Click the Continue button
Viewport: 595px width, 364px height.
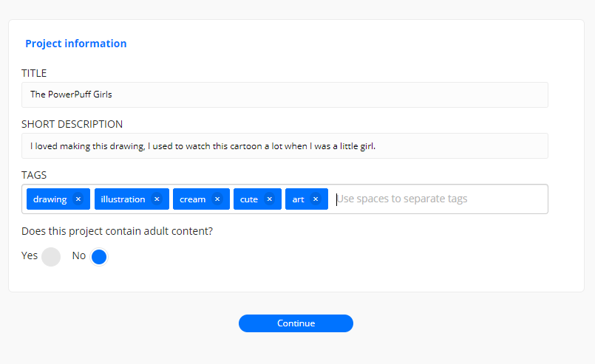(x=296, y=323)
